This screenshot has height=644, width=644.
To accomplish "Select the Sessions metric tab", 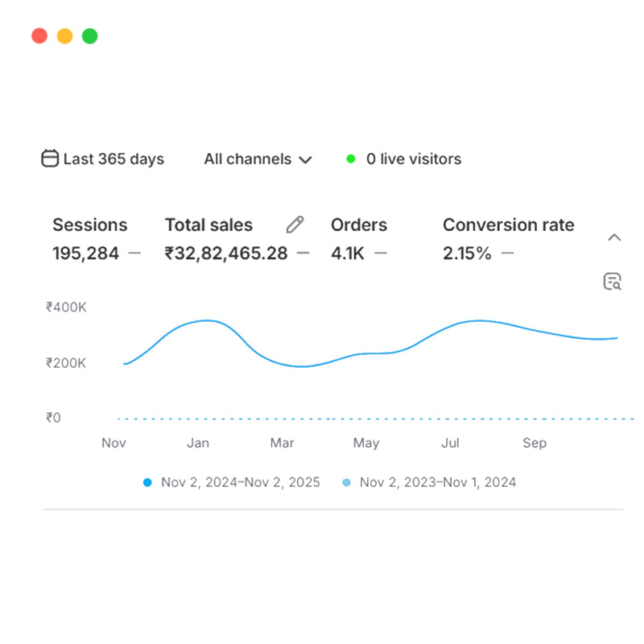I will pos(89,225).
